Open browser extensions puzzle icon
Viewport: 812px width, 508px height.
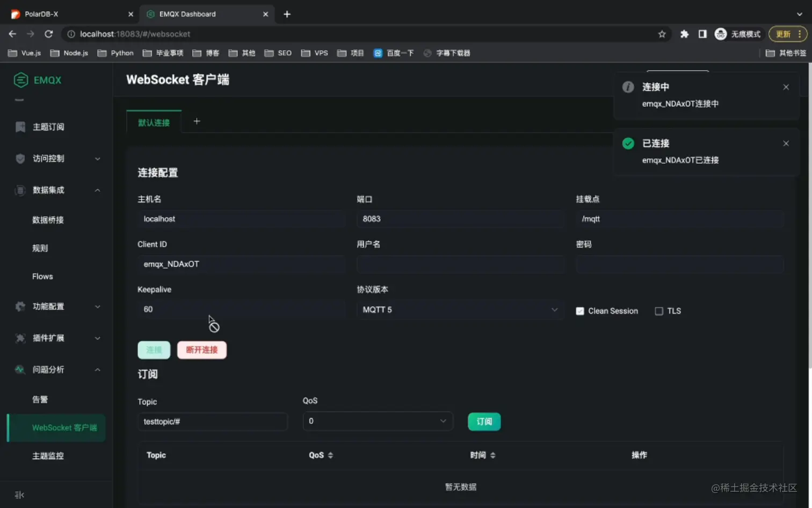coord(684,34)
